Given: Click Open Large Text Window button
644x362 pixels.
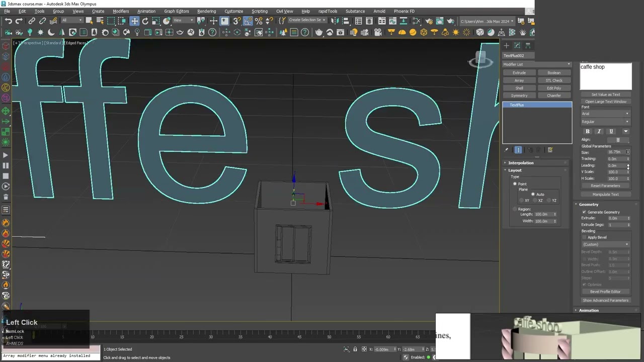Looking at the screenshot, I should [x=606, y=102].
